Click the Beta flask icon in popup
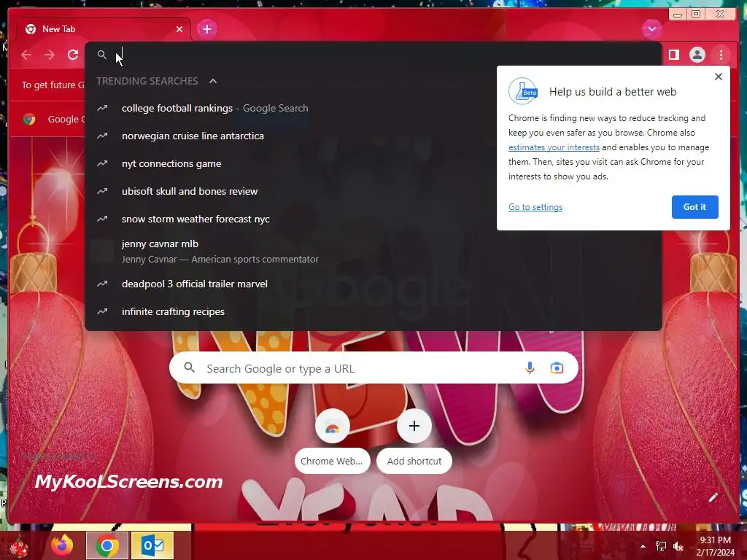 pyautogui.click(x=523, y=91)
